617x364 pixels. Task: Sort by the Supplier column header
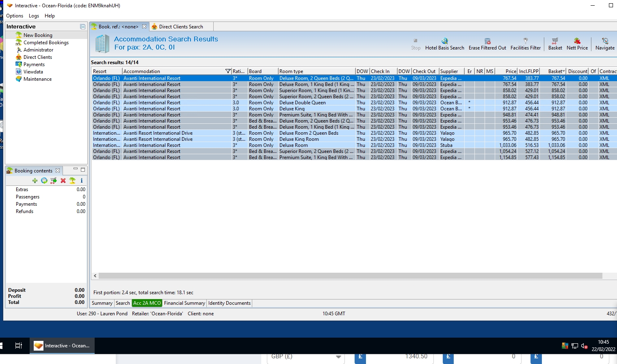[452, 71]
